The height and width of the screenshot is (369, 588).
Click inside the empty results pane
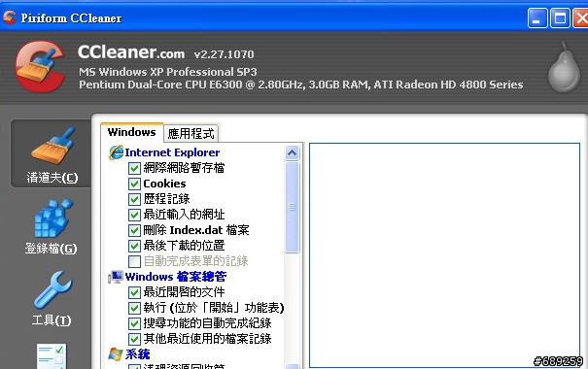(x=444, y=254)
